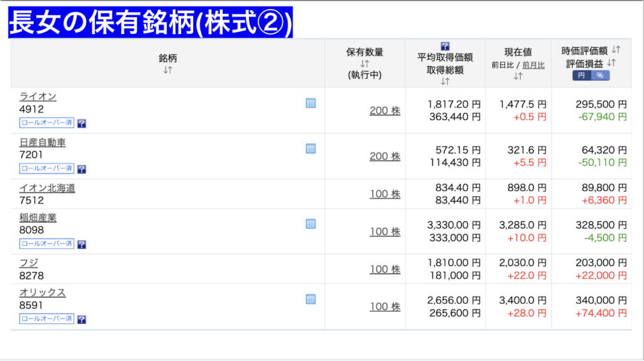Click ロールオーバー済 badge under 稲畑産業

[47, 243]
